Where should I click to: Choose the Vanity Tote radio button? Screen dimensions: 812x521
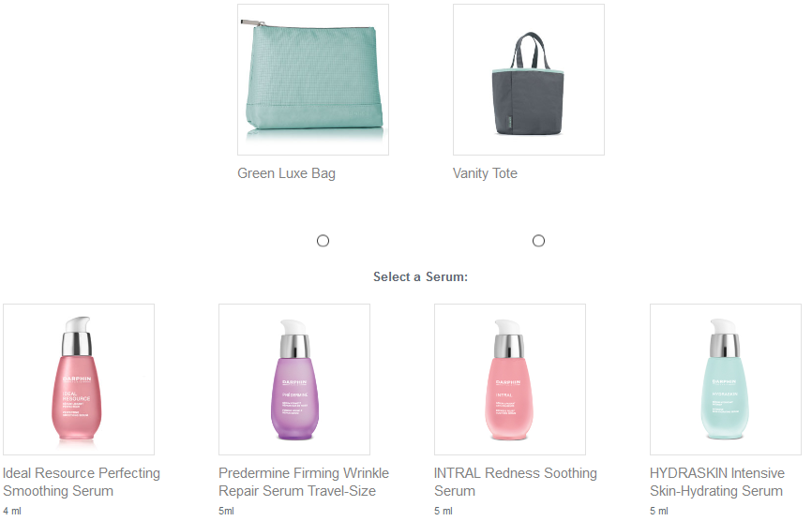click(538, 241)
